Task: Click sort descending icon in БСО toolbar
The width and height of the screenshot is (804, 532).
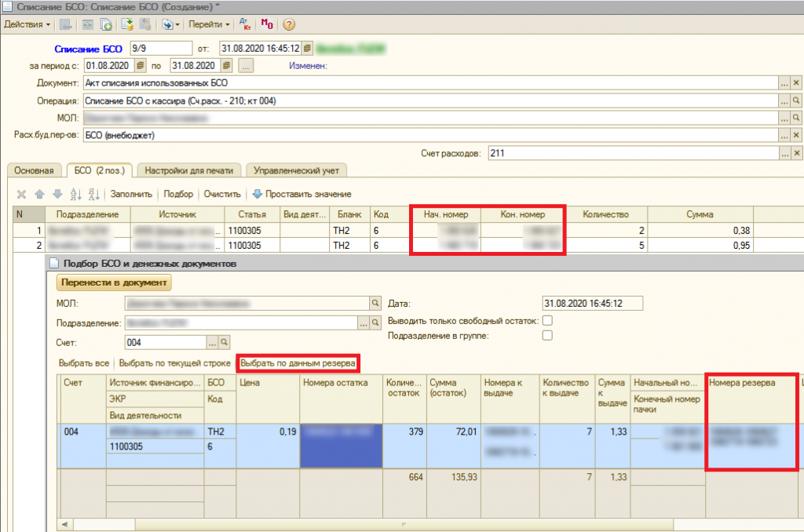Action: [x=93, y=194]
